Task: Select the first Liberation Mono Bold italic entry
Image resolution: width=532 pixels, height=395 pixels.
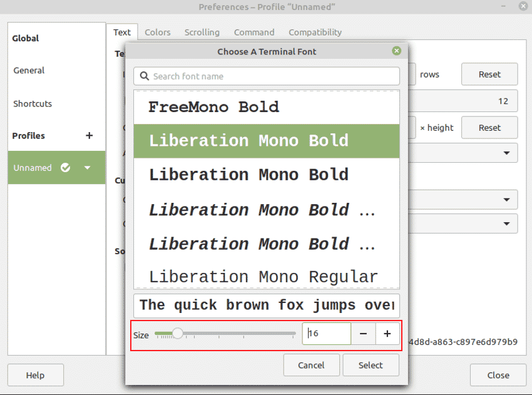Action: pyautogui.click(x=267, y=209)
